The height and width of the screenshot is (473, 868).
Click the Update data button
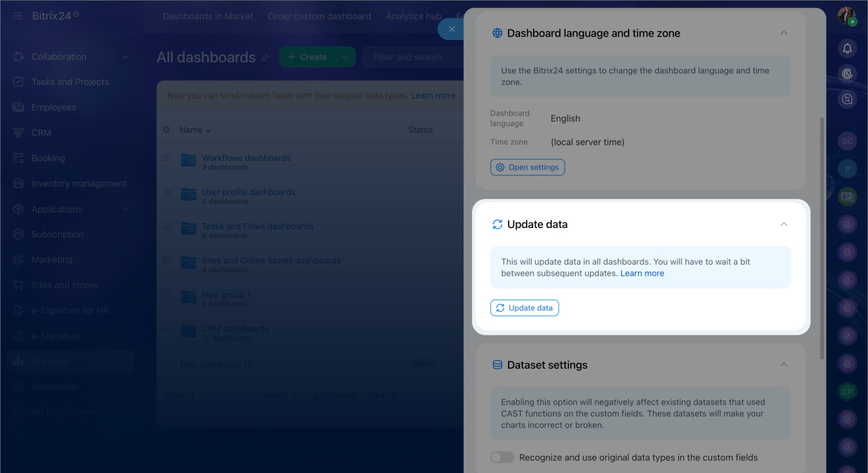524,308
